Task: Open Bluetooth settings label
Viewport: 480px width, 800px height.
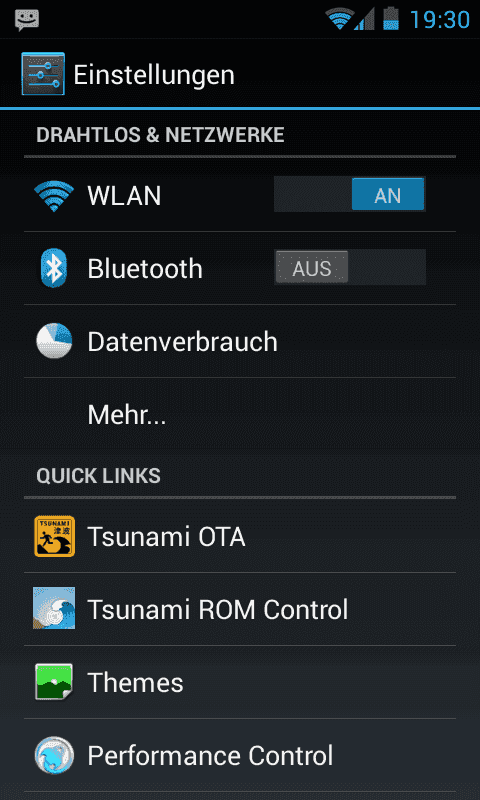Action: tap(145, 269)
